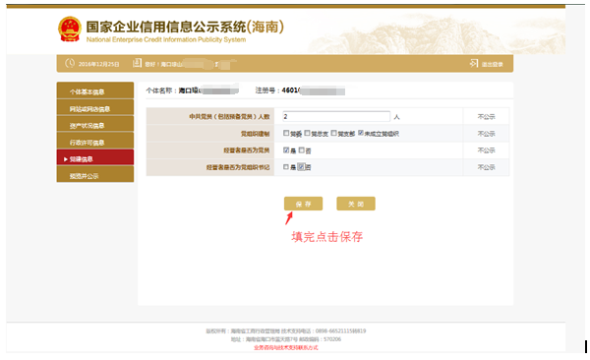The height and width of the screenshot is (360, 590).
Task: Open 个体基本信息 in the sidebar
Action: [95, 91]
